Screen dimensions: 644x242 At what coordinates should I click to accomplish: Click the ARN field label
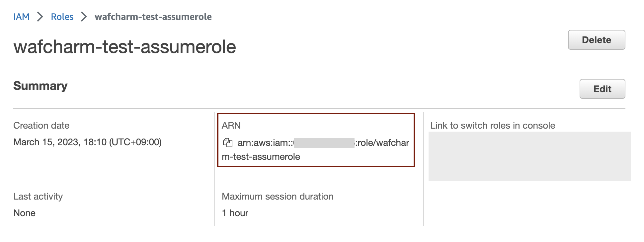tap(231, 125)
